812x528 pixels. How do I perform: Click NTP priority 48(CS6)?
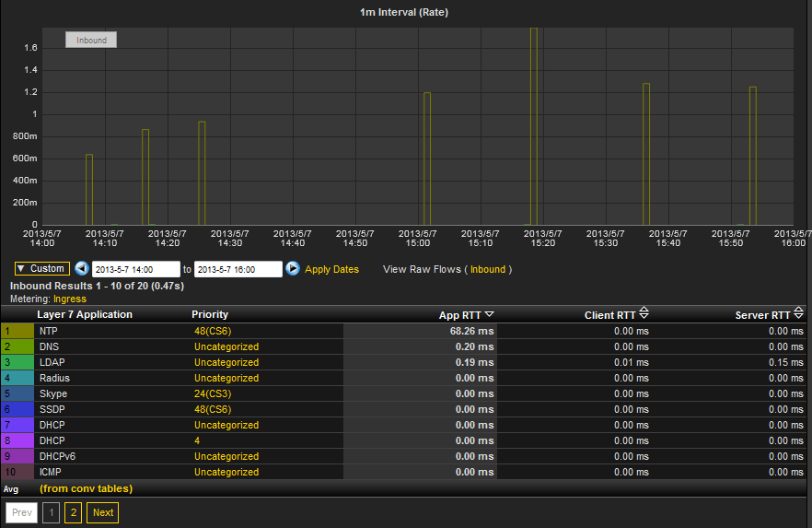[213, 331]
